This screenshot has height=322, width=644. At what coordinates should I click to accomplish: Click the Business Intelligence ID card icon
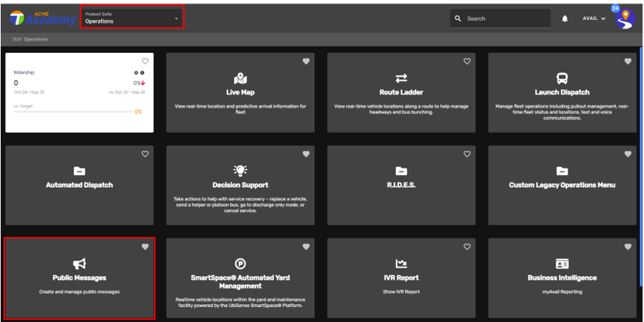(x=562, y=263)
